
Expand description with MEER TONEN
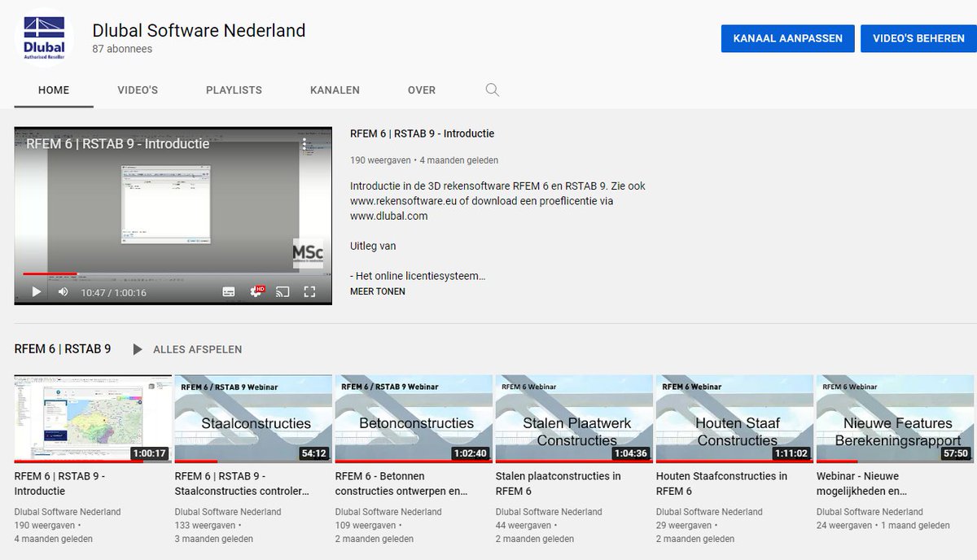[378, 291]
